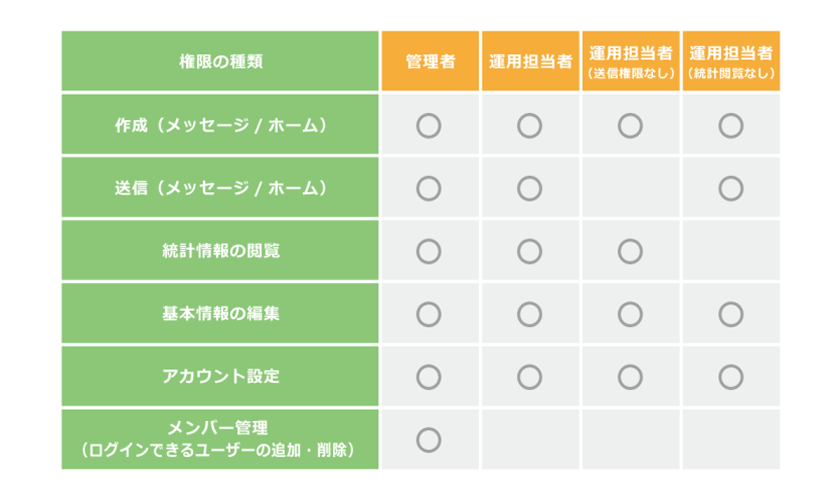The height and width of the screenshot is (500, 840).
Task: Click the 管理者 column header
Action: (x=430, y=61)
